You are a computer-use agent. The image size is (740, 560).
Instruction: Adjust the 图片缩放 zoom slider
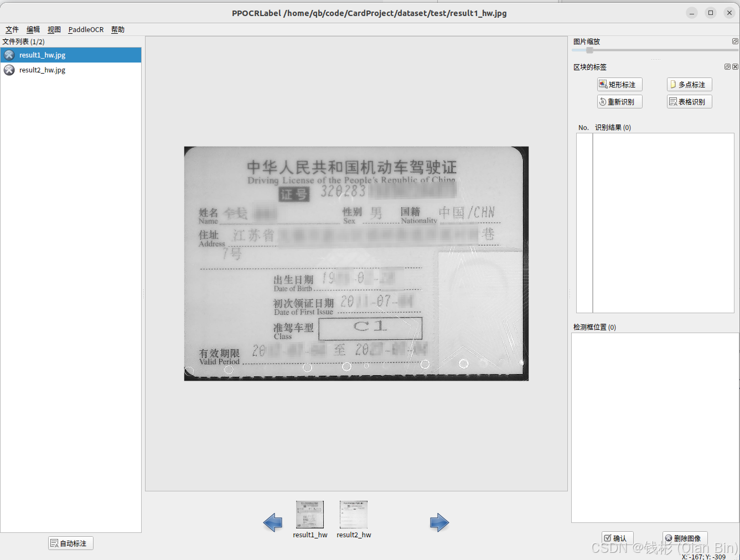click(588, 50)
